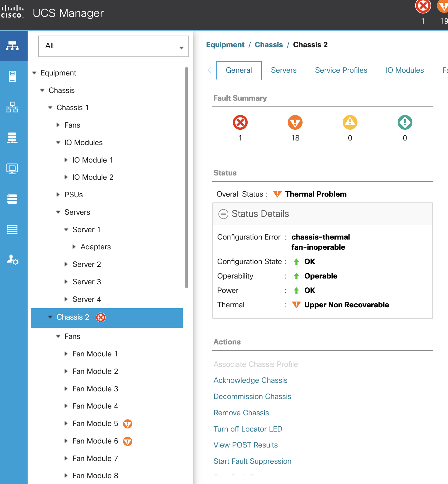Click the Acknowledge Chassis link

pos(250,380)
